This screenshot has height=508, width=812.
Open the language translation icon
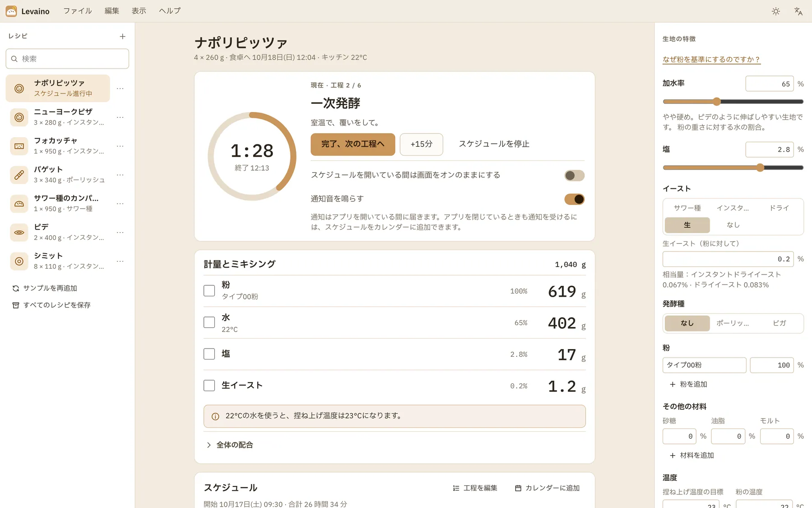click(x=798, y=11)
